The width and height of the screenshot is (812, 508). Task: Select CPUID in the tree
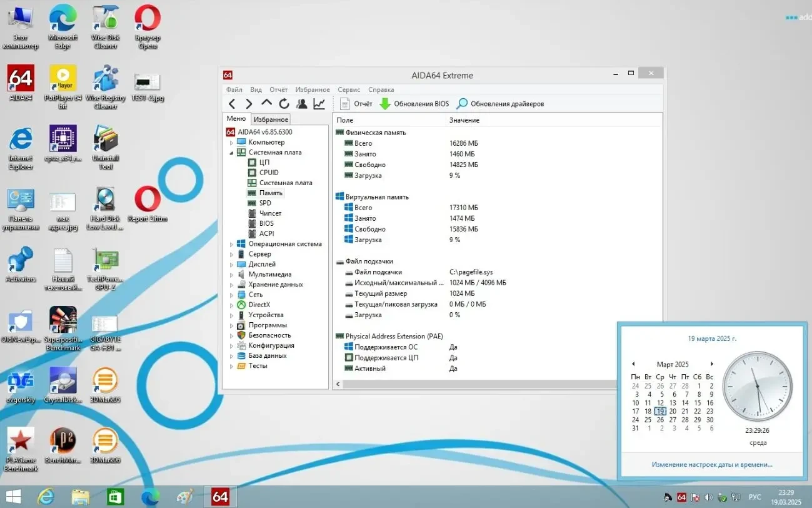click(x=269, y=173)
